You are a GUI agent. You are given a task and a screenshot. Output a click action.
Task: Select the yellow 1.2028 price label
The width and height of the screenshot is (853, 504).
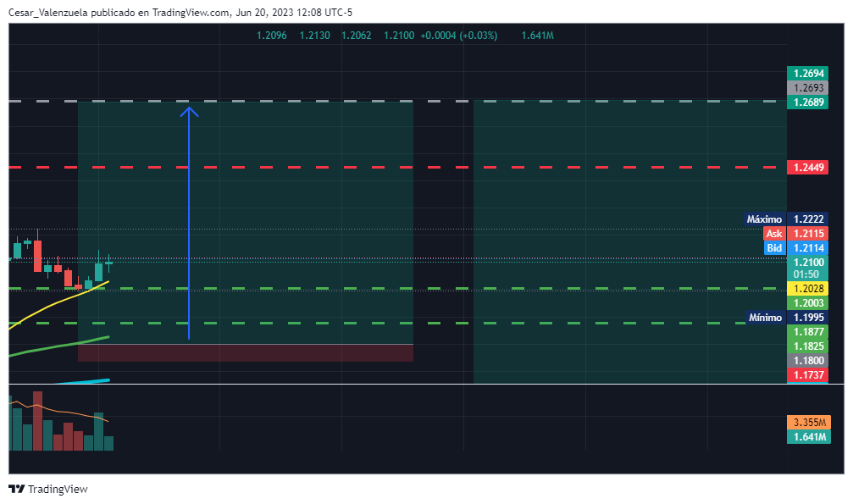pyautogui.click(x=808, y=289)
